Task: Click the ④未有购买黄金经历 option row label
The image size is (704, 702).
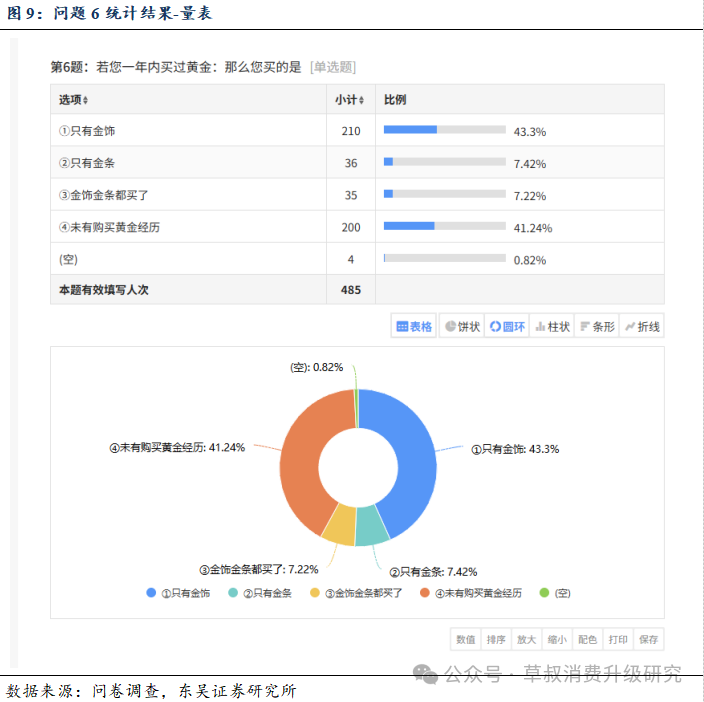Action: (x=110, y=228)
